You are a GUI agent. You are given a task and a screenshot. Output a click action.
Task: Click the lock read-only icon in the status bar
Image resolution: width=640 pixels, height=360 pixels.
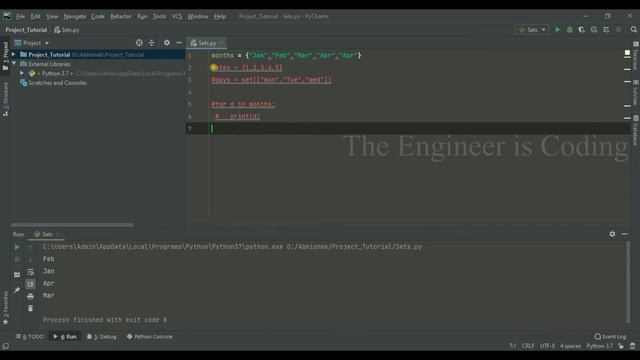621,346
